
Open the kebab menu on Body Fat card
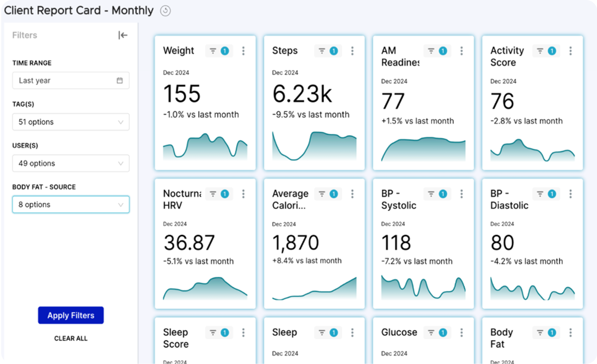pos(570,333)
